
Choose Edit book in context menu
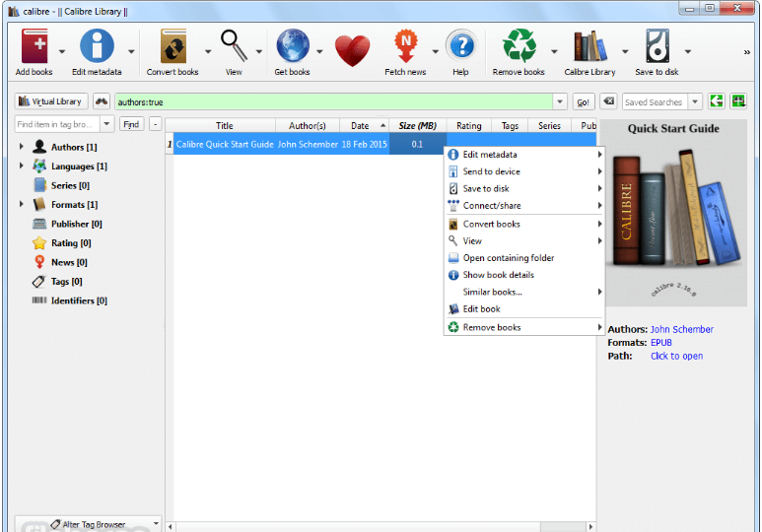point(524,309)
